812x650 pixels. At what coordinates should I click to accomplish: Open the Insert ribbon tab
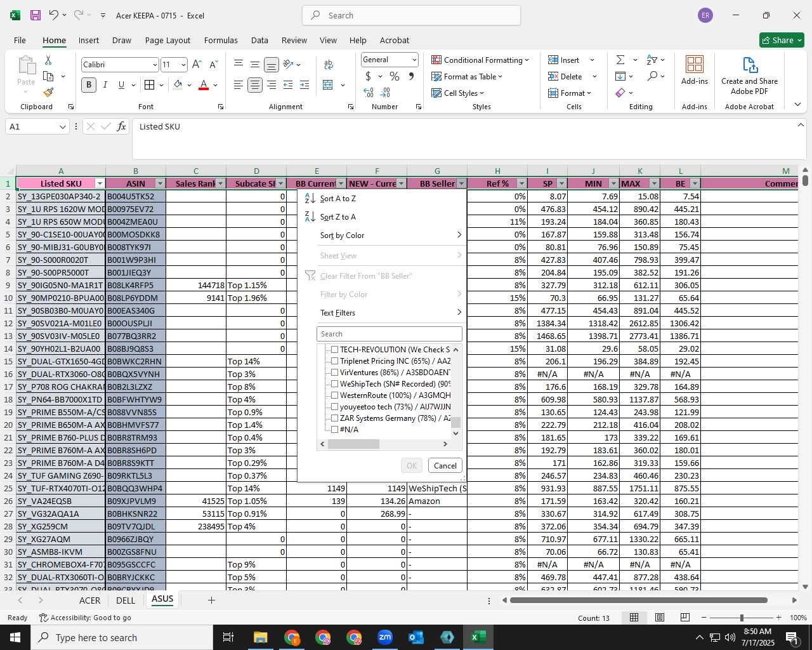tap(89, 40)
